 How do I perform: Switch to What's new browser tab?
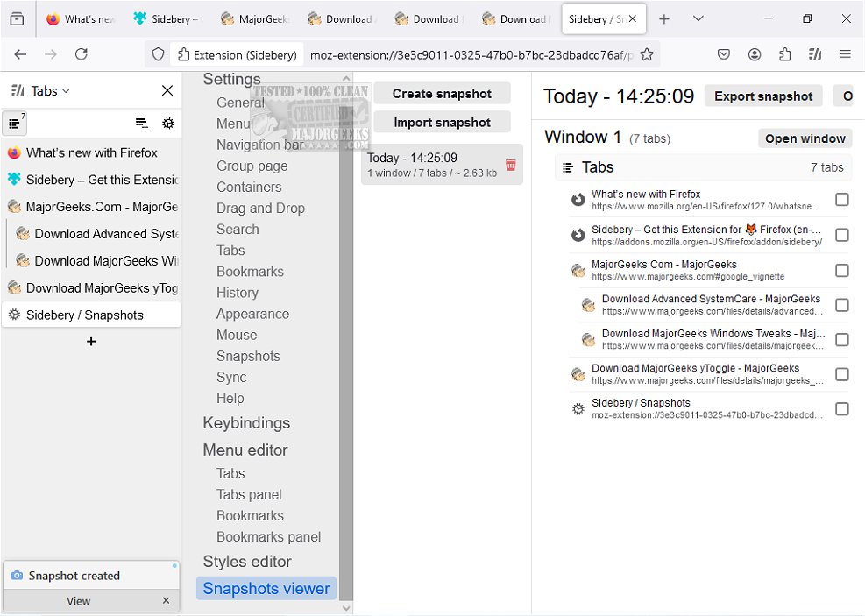point(81,19)
